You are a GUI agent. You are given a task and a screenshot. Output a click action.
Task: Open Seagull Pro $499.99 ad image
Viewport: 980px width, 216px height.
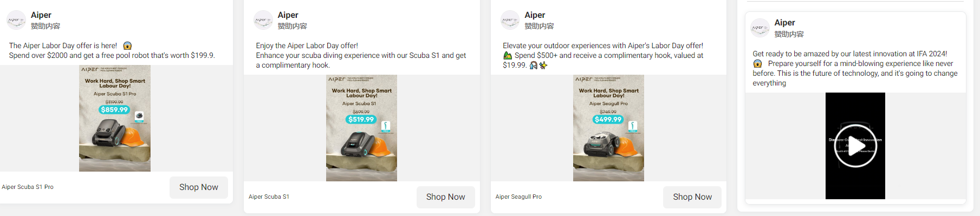click(608, 128)
